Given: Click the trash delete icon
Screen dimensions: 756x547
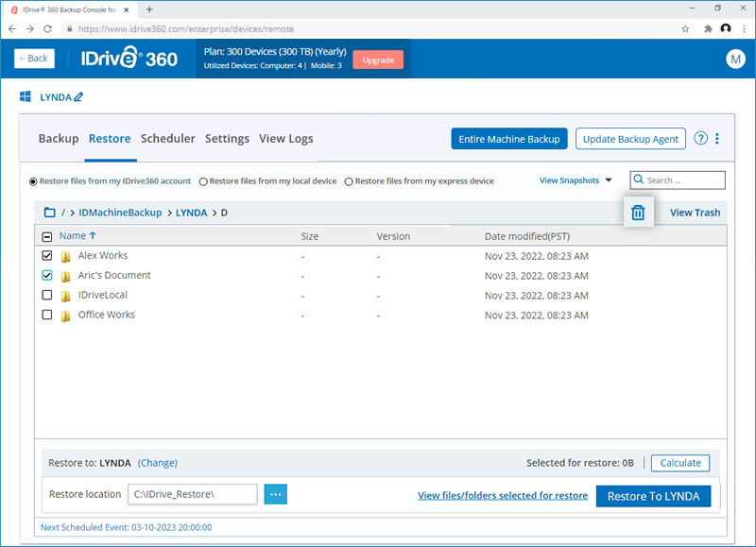Looking at the screenshot, I should (x=638, y=212).
